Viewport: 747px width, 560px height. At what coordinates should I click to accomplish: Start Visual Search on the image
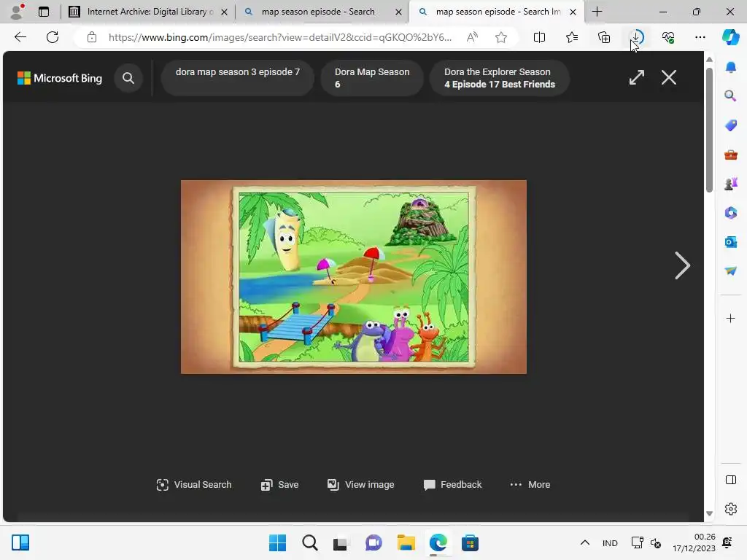point(194,485)
